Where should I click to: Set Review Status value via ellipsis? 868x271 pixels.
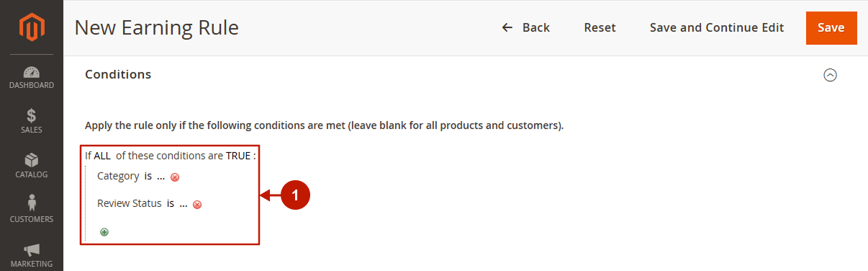click(x=184, y=204)
